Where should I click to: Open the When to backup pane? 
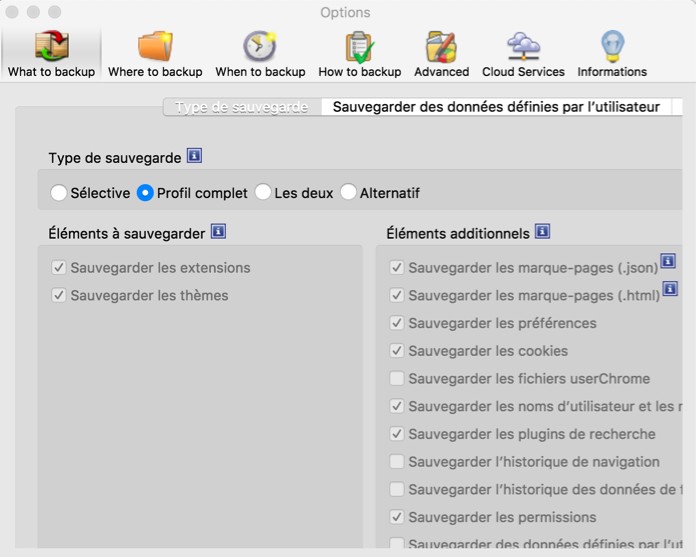260,54
